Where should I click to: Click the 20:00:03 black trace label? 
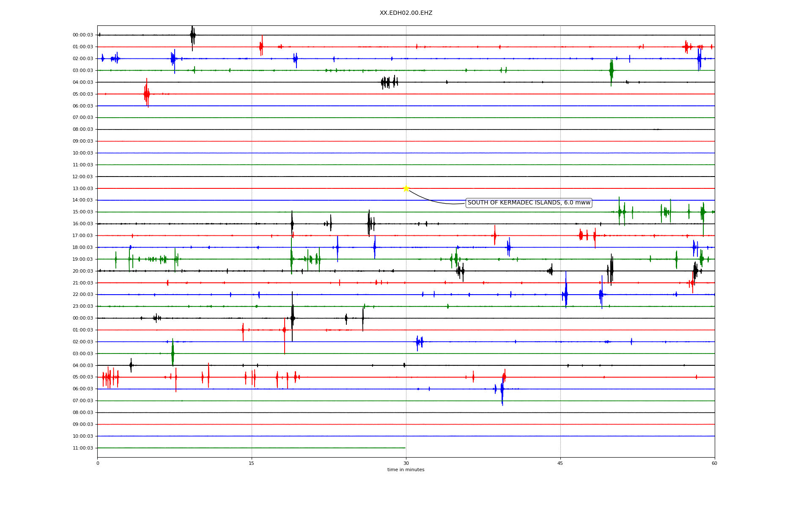click(x=83, y=271)
